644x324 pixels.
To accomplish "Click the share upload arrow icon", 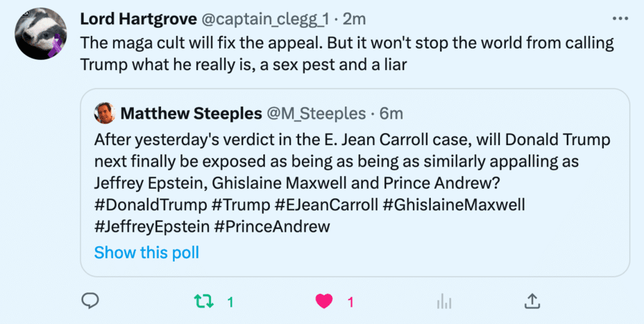I will pos(532,301).
